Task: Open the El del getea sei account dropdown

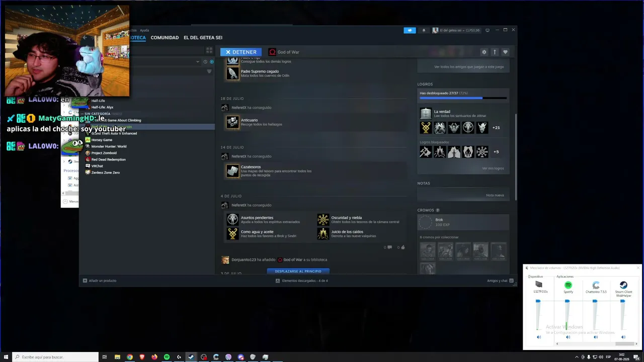Action: [x=456, y=30]
